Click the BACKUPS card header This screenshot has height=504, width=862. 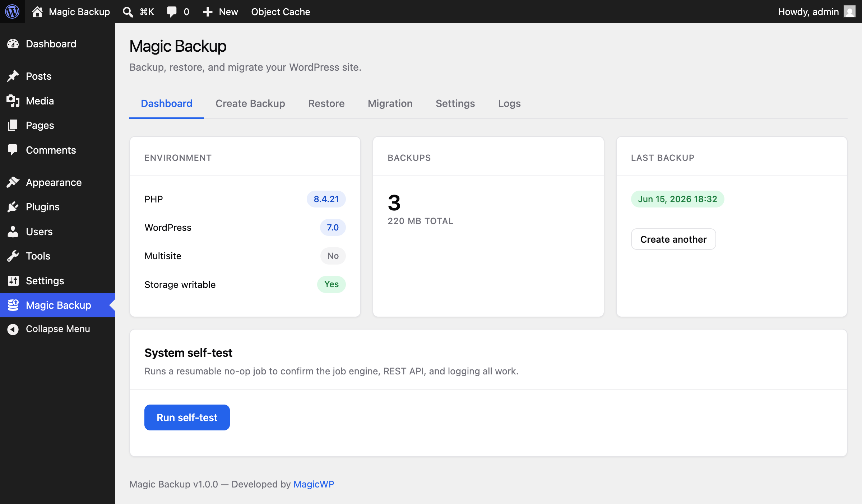(x=409, y=158)
